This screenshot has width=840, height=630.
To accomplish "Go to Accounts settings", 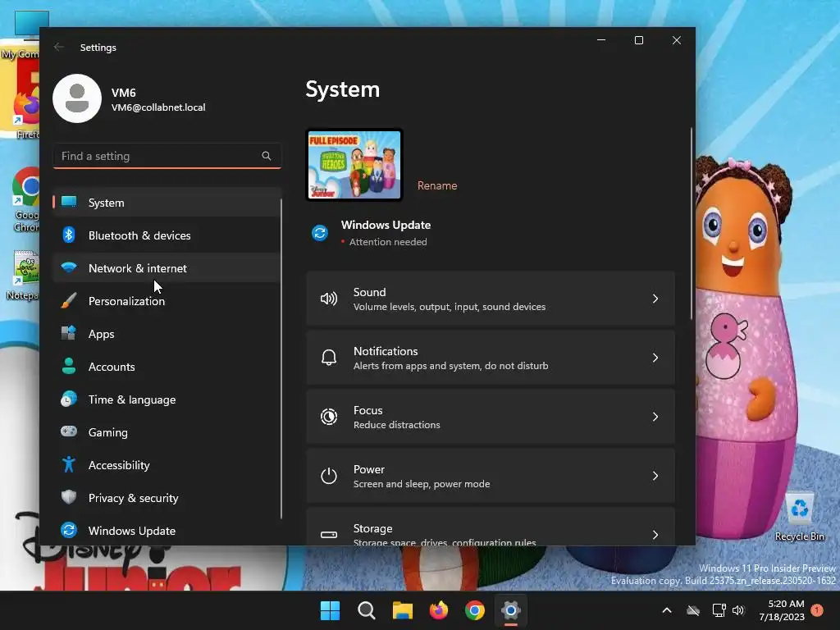I will click(x=167, y=367).
